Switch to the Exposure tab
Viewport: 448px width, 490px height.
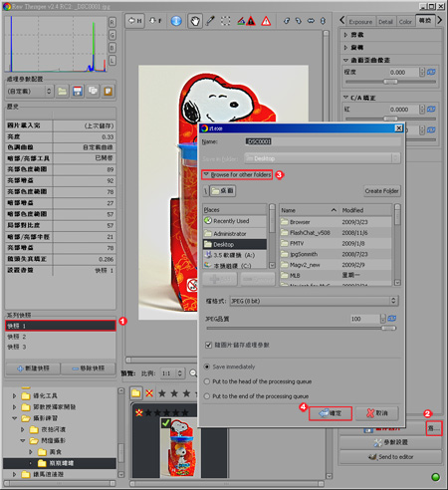tap(360, 22)
